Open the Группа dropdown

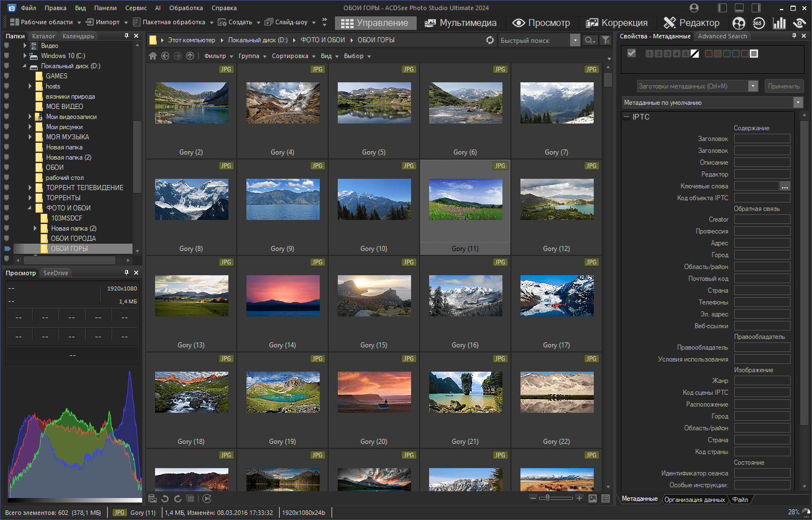pyautogui.click(x=251, y=56)
